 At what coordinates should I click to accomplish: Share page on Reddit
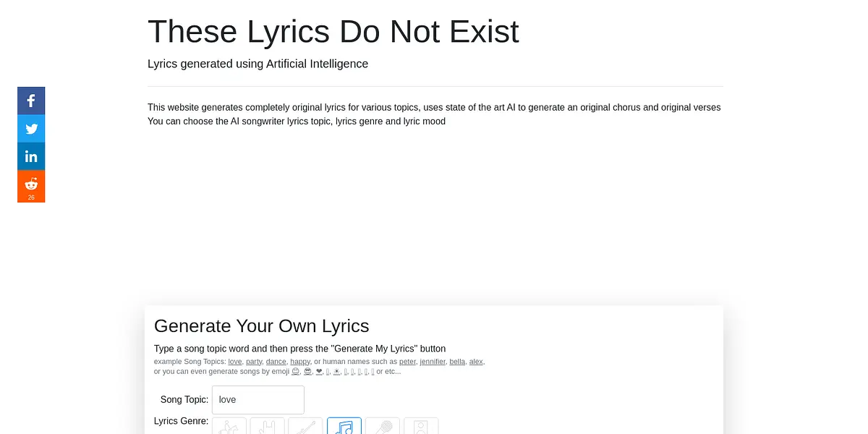31,186
